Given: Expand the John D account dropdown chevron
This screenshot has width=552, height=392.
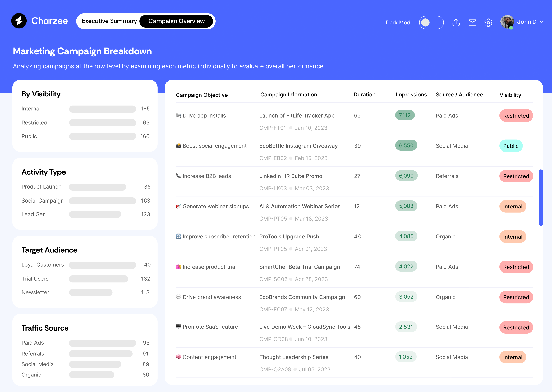Looking at the screenshot, I should (x=542, y=22).
